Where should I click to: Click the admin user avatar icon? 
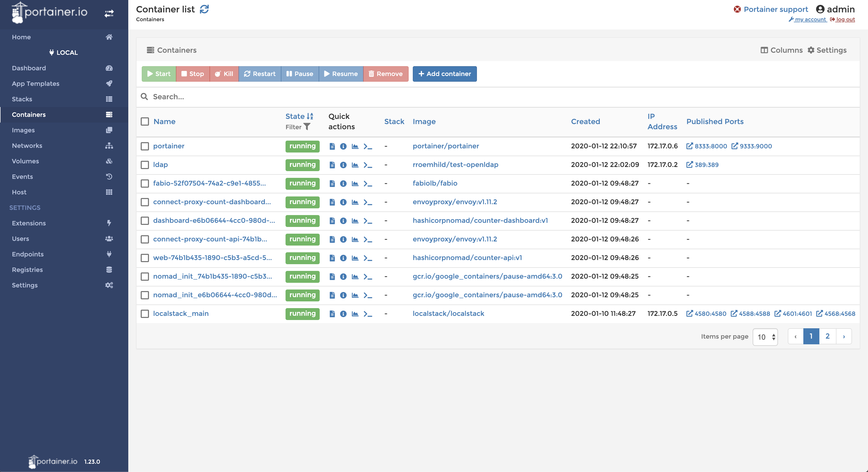tap(820, 9)
